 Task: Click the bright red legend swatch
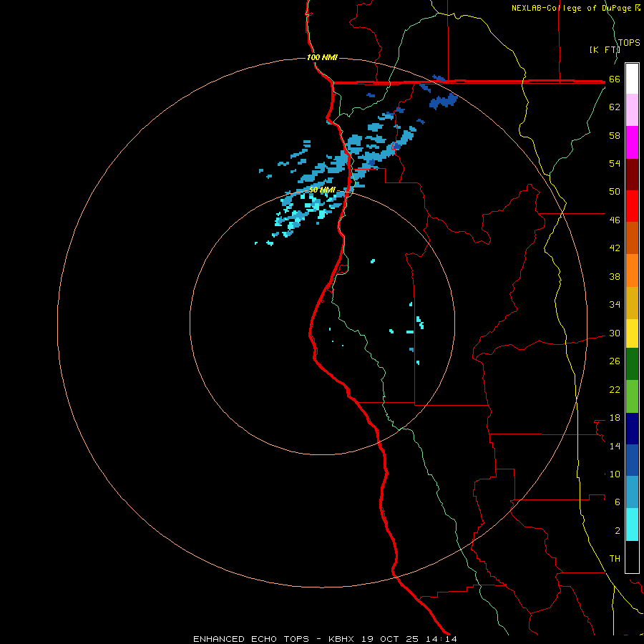pyautogui.click(x=632, y=206)
